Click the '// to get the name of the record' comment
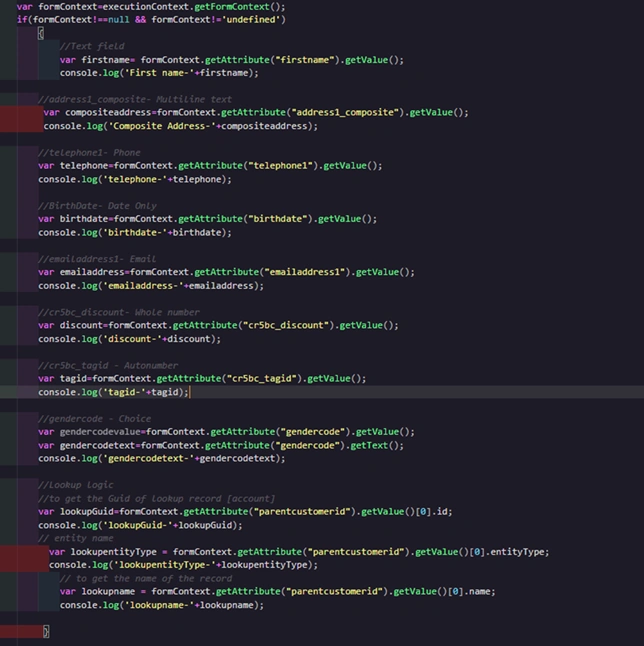 tap(146, 578)
